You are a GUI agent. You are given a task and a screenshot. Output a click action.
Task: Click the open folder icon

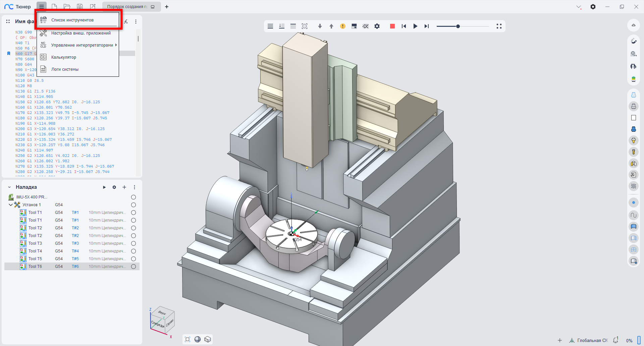(67, 7)
